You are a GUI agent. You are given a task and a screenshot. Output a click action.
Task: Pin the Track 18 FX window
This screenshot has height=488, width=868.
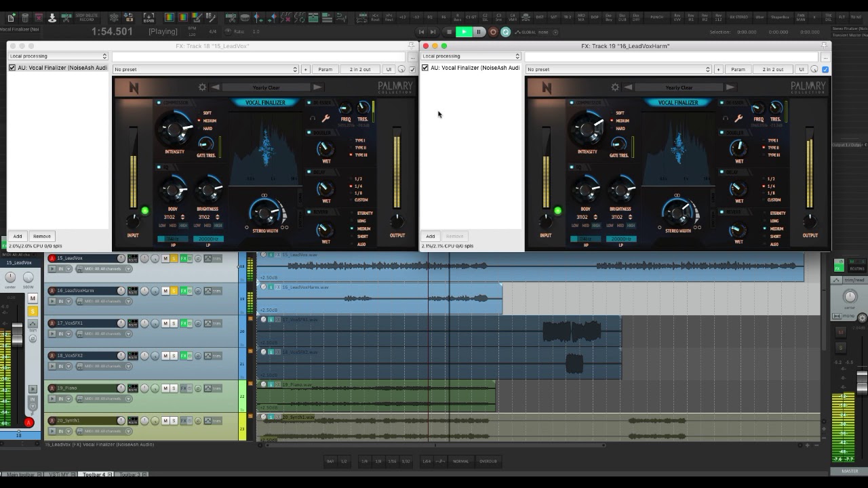(411, 45)
